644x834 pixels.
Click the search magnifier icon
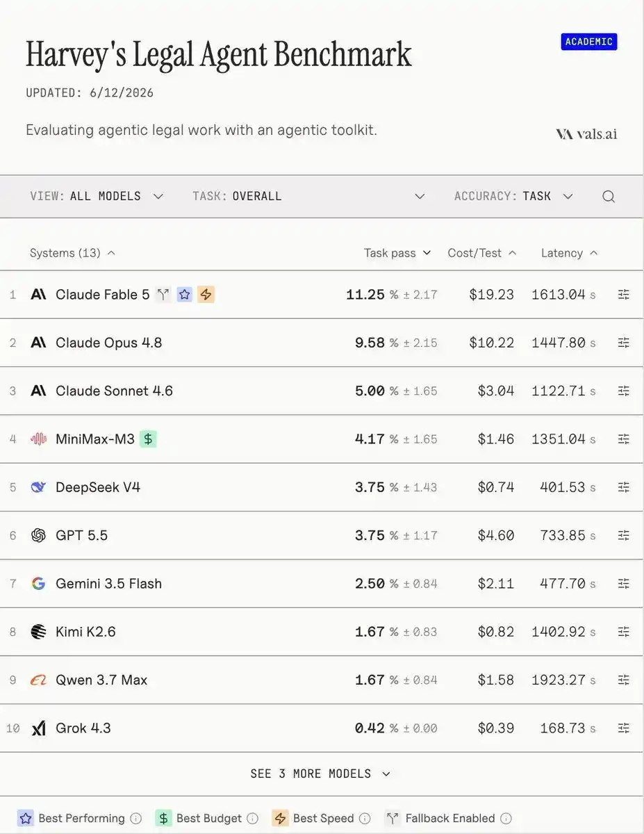pyautogui.click(x=609, y=197)
